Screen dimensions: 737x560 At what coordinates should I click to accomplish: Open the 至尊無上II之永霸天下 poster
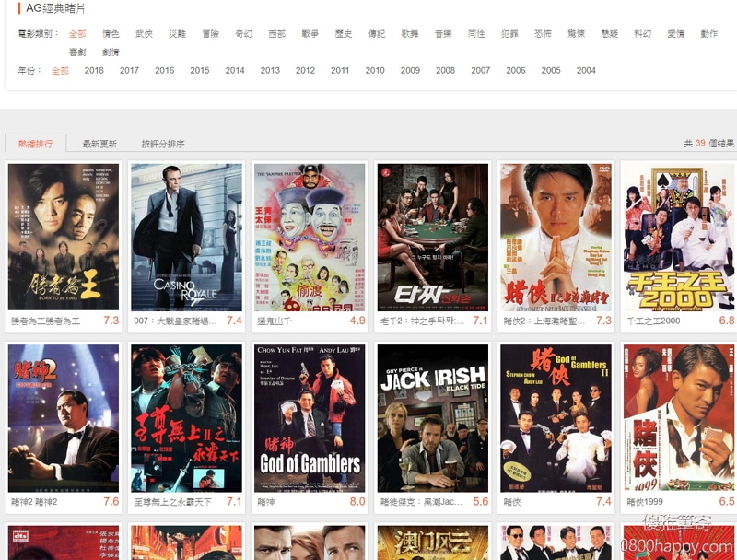[x=187, y=418]
